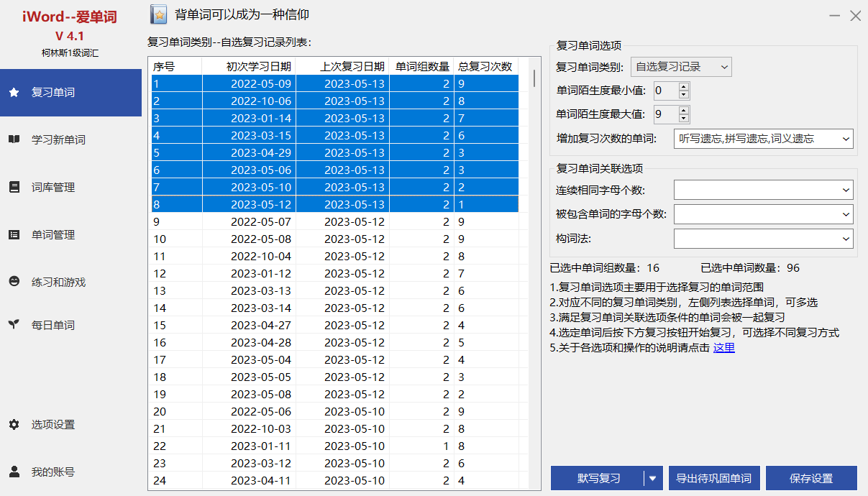This screenshot has height=496, width=868.
Task: Click the 默写复习 button
Action: 598,478
